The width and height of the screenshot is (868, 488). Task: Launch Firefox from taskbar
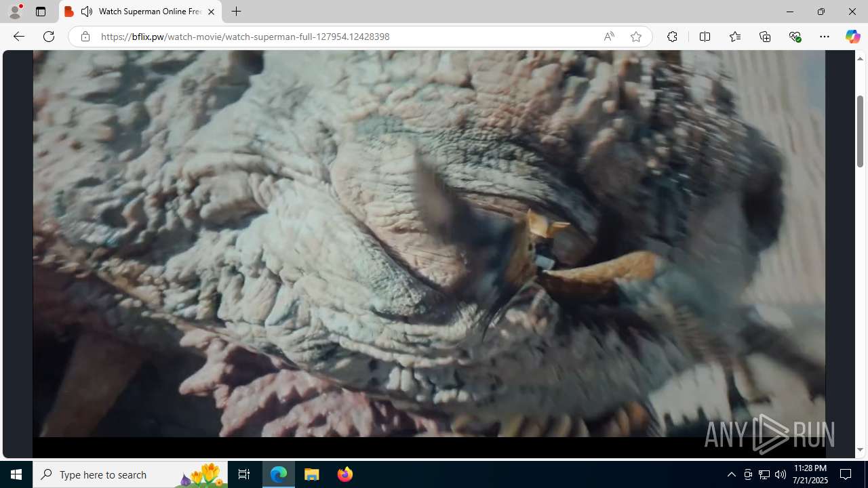[x=344, y=474]
